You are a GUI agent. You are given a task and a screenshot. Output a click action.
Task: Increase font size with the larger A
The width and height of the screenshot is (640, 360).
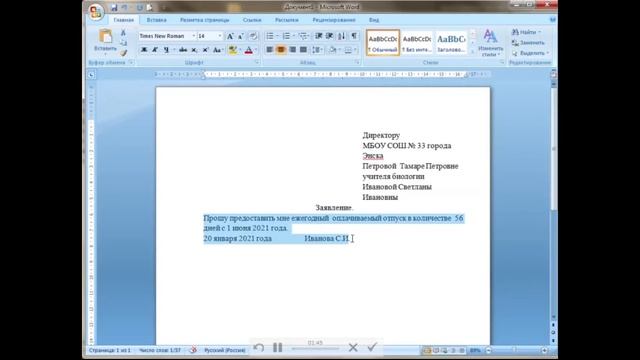(x=230, y=36)
